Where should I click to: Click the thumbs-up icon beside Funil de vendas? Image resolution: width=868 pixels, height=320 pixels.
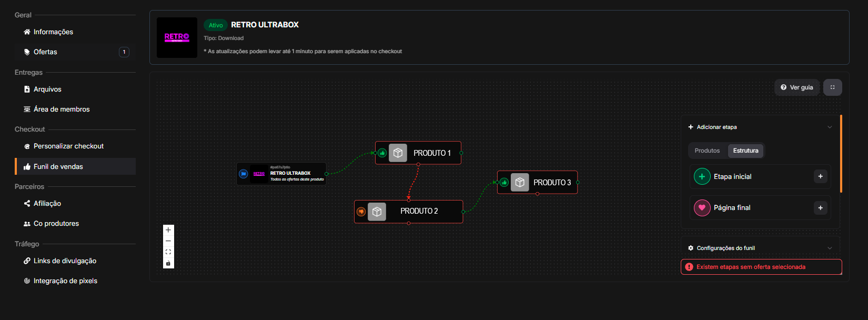[x=27, y=167]
